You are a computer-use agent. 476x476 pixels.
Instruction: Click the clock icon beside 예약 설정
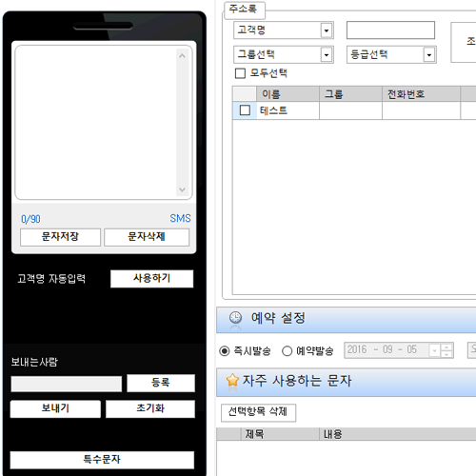(235, 318)
